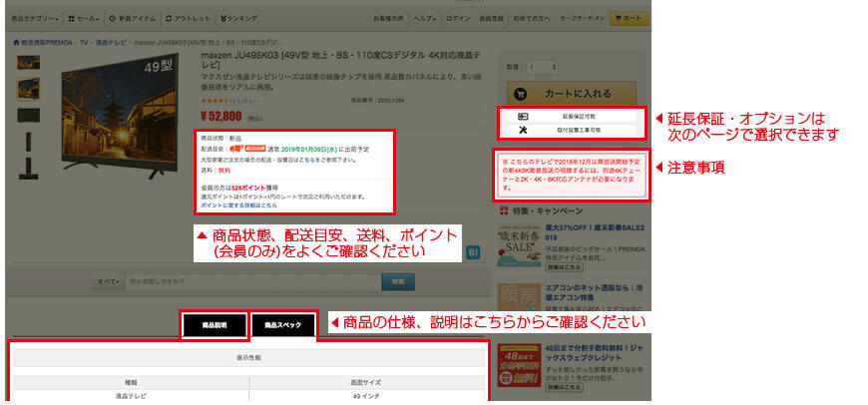Open the 歳末新春SALE banner image
This screenshot has height=405, width=868.
(519, 246)
